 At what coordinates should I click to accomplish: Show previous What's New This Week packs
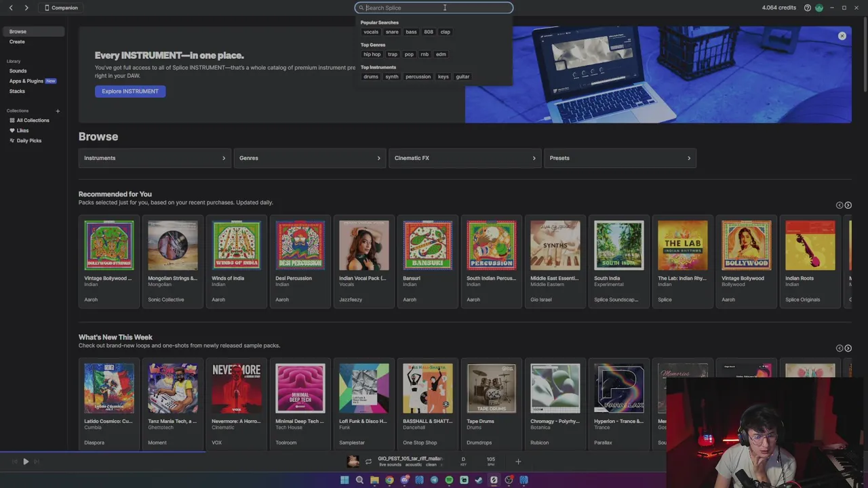click(x=839, y=348)
